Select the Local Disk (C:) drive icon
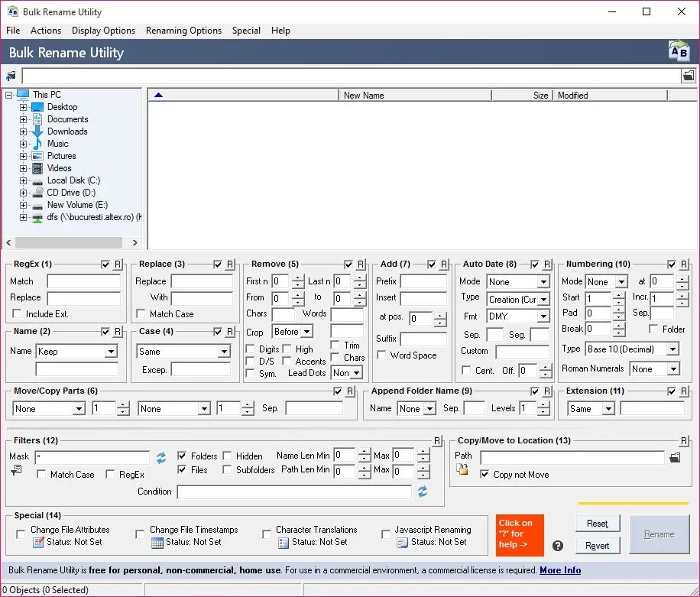The height and width of the screenshot is (597, 700). pos(37,181)
